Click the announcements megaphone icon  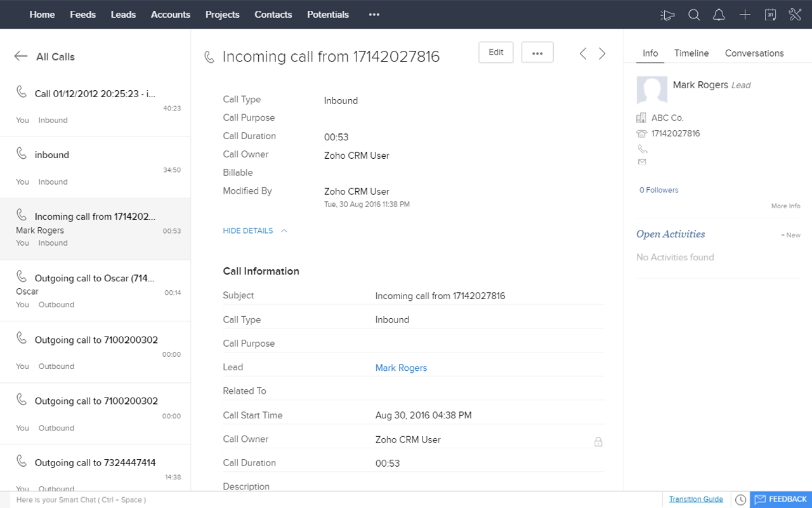[x=667, y=14]
